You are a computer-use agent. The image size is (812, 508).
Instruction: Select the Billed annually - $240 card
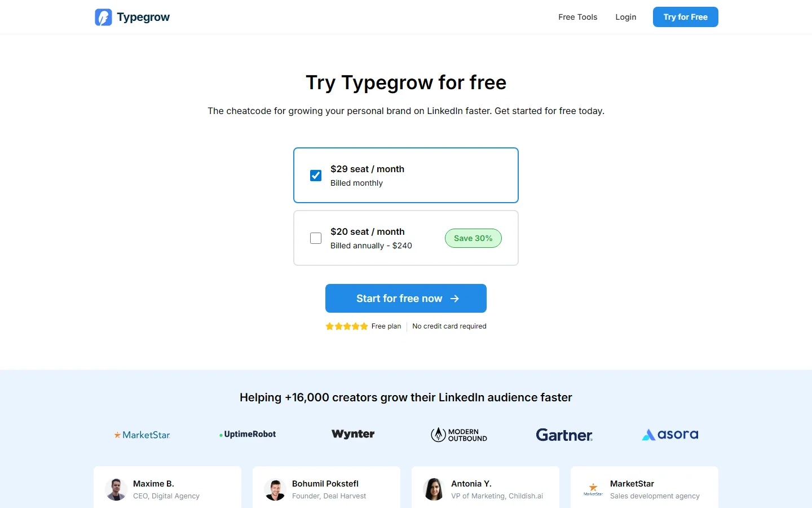406,238
